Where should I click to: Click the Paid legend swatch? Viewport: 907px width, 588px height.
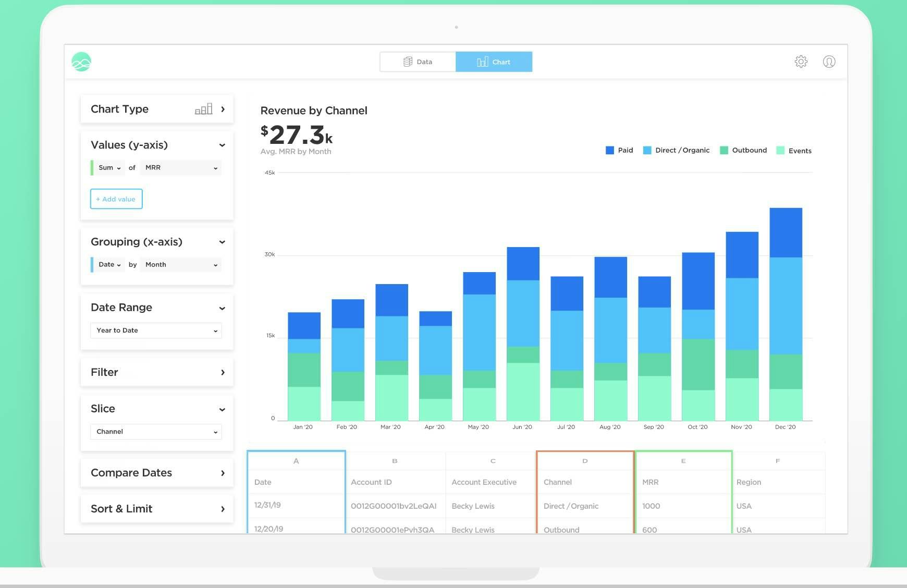click(609, 150)
